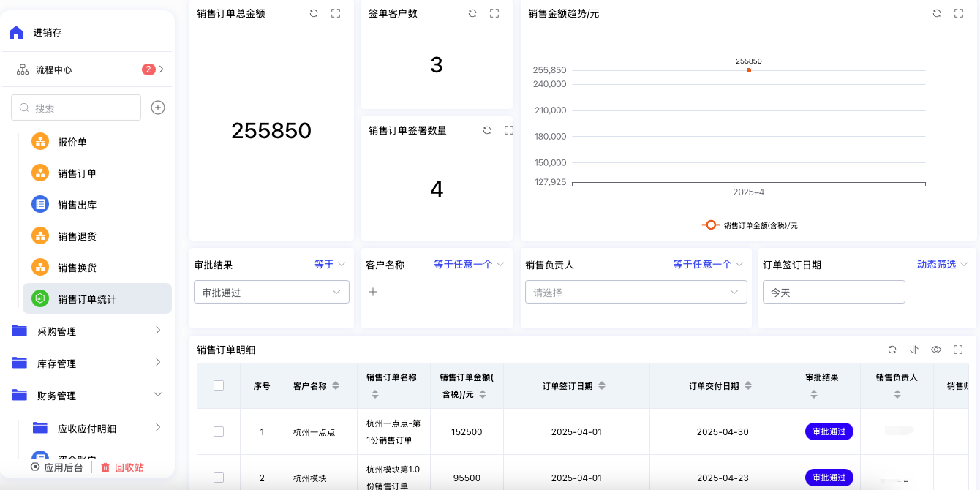Open 动态筛选 dropdown for 订单签订日期

943,264
